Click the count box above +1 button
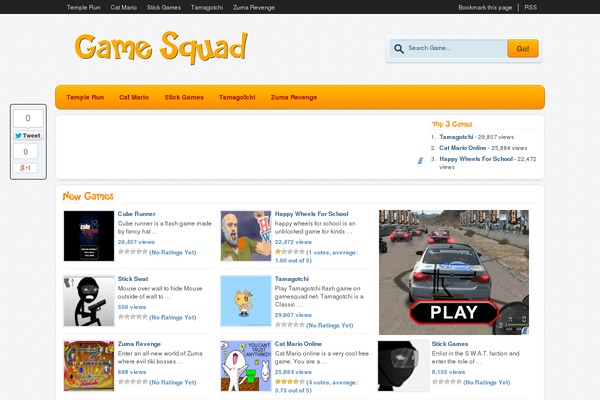600x400 pixels. tap(26, 152)
